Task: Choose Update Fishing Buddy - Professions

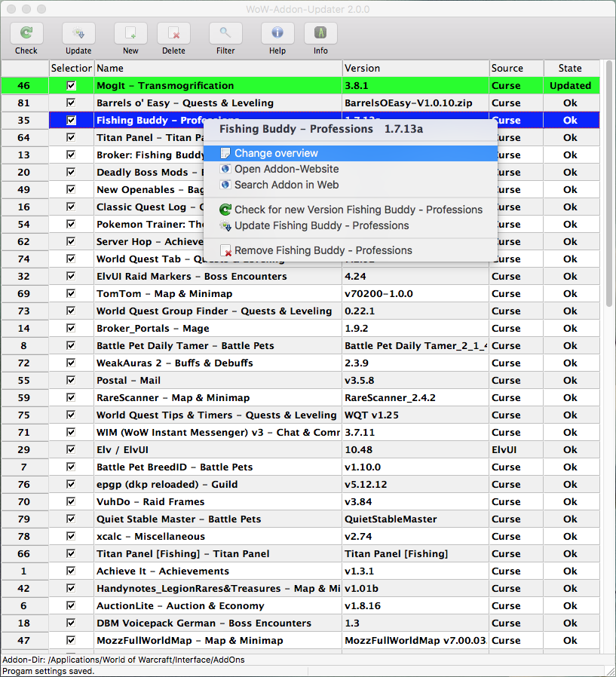Action: pos(351,225)
